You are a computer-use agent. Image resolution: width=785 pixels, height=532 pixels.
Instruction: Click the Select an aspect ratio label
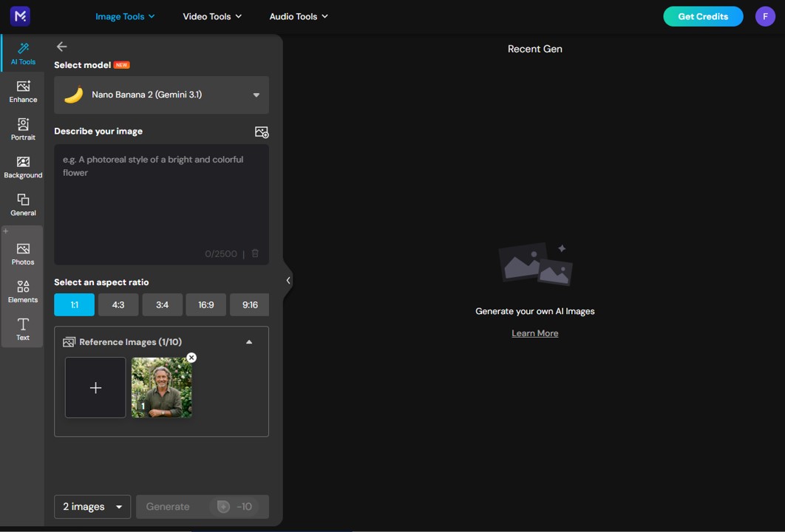click(101, 282)
